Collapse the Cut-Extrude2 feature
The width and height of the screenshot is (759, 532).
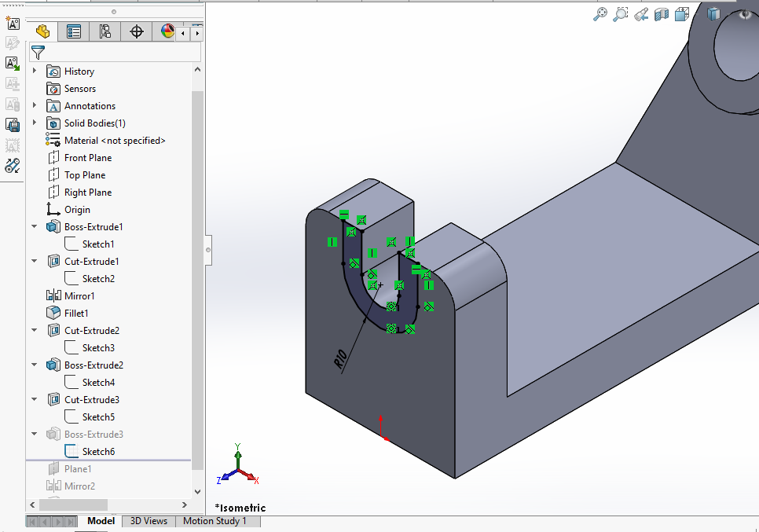pos(35,331)
